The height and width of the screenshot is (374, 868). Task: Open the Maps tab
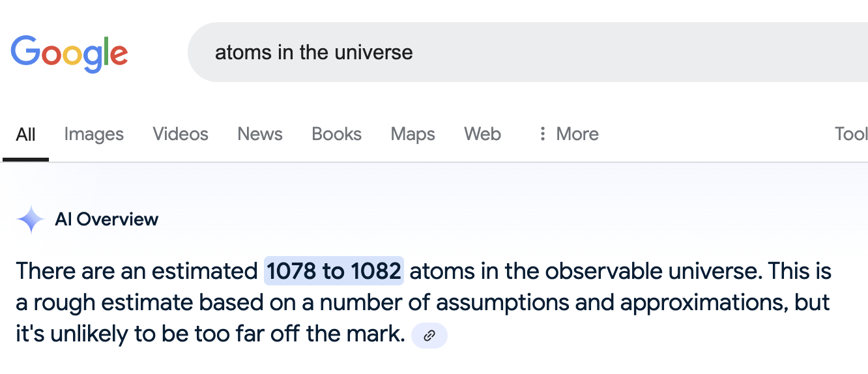tap(412, 134)
